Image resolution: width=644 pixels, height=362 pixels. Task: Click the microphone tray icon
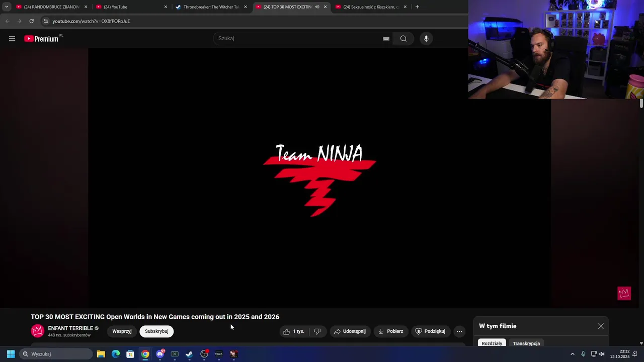click(583, 354)
